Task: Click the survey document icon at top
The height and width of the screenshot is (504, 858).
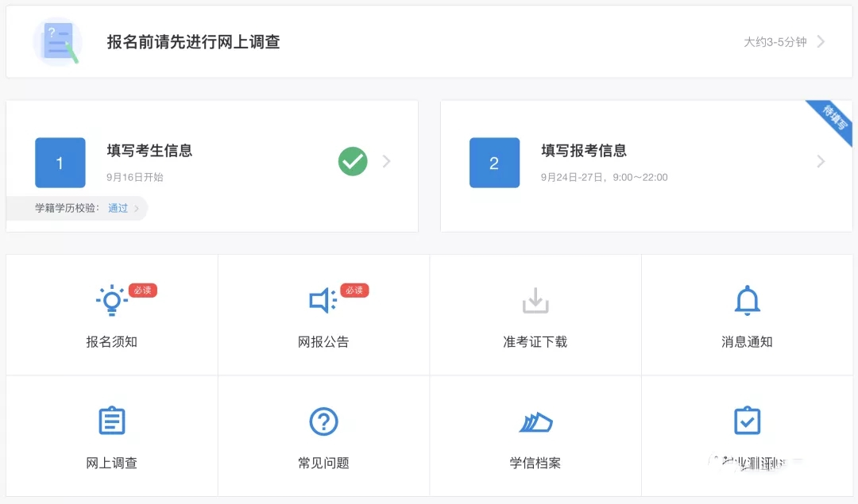Action: tap(57, 42)
